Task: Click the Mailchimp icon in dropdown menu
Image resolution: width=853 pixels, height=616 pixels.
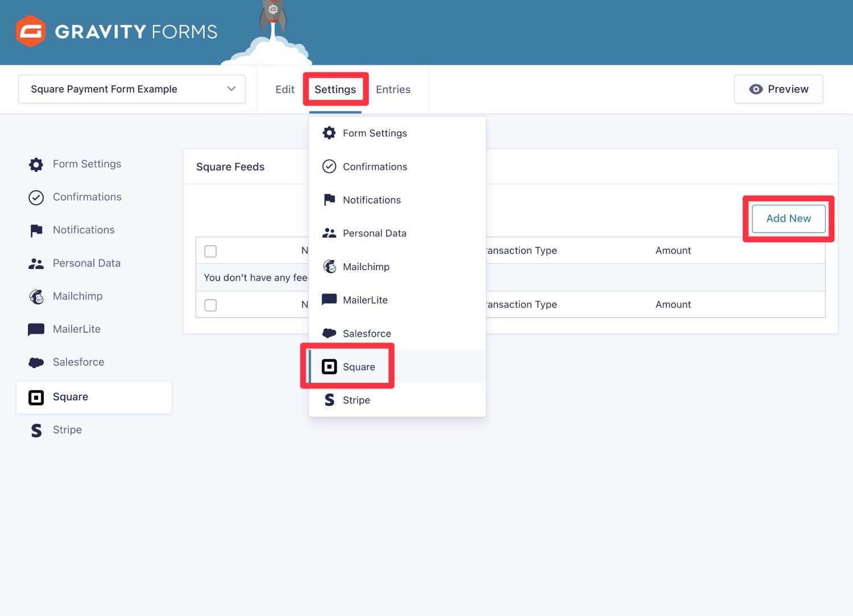Action: click(x=329, y=266)
